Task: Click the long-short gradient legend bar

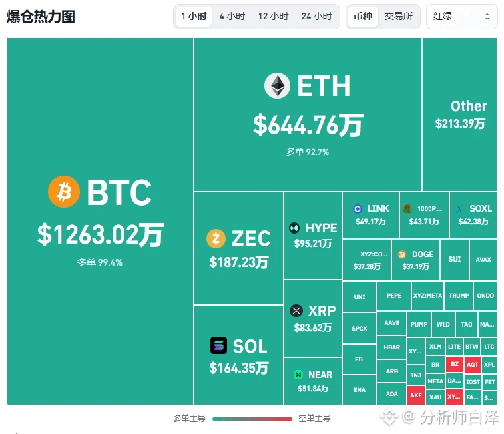Action: click(x=252, y=419)
